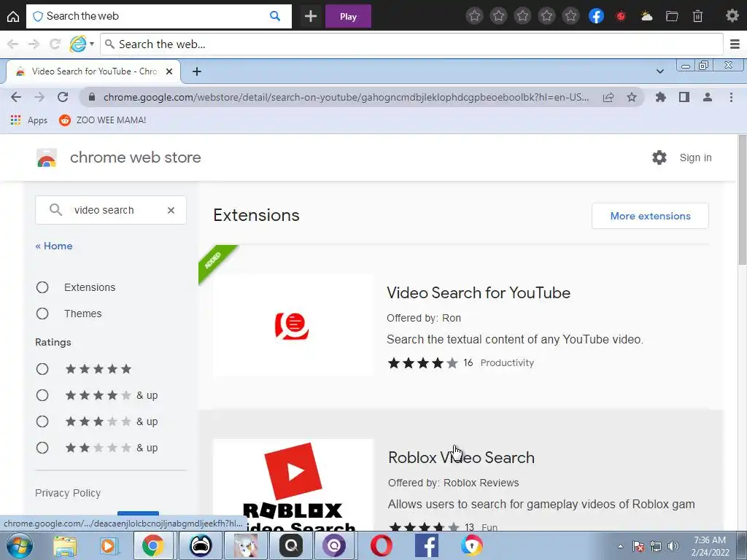Click the Roblox Video Search thumbnail
The height and width of the screenshot is (560, 747).
tap(293, 485)
